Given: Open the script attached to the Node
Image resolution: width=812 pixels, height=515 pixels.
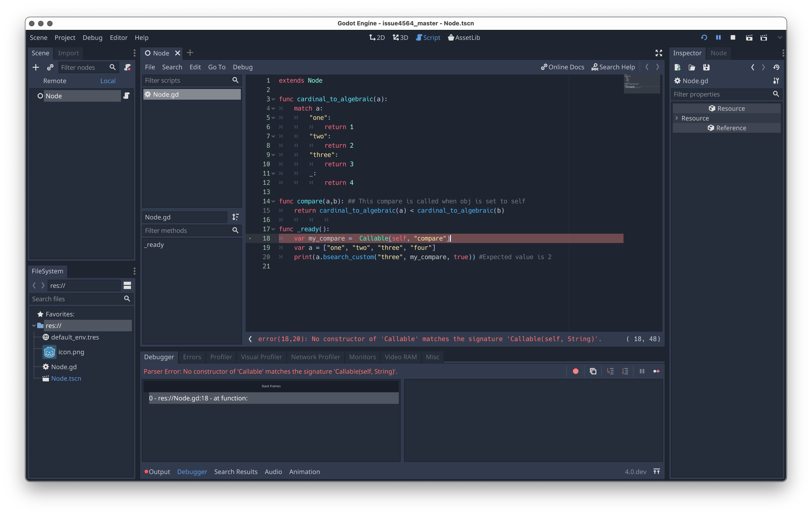Looking at the screenshot, I should pos(126,96).
